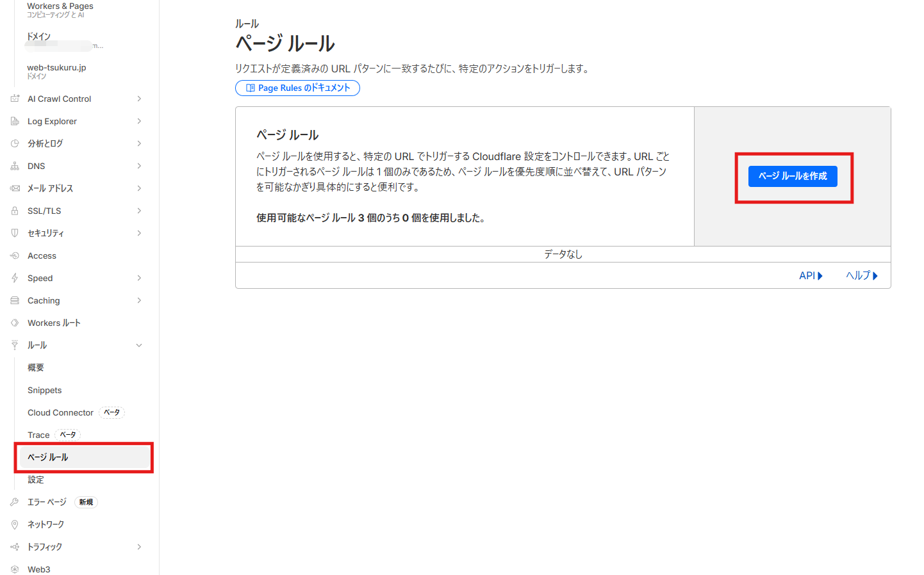This screenshot has width=924, height=575.
Task: Expand the Speed section chevron
Action: 139,278
